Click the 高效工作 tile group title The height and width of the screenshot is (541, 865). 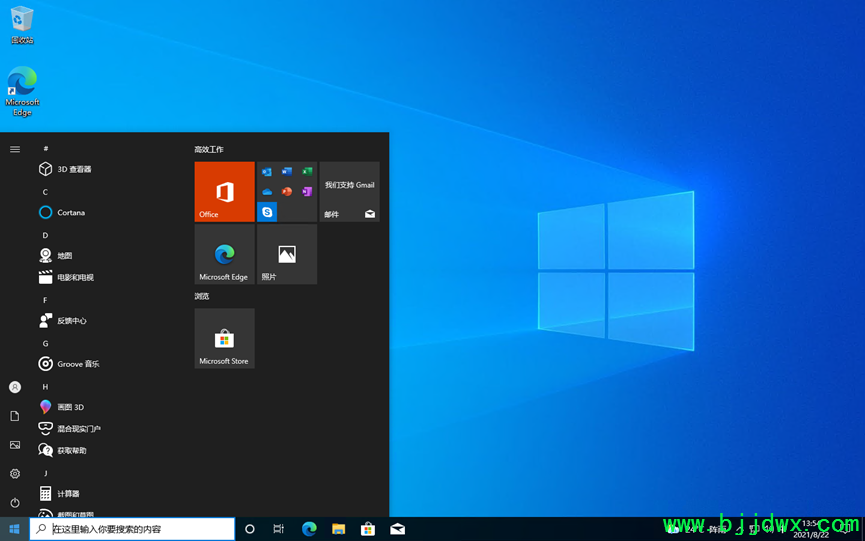click(209, 149)
